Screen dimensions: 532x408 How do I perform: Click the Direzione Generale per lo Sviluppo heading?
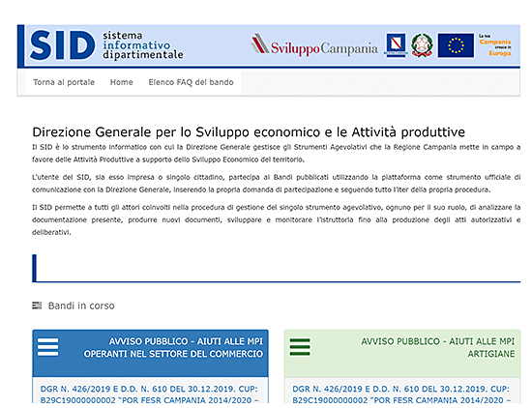[249, 131]
